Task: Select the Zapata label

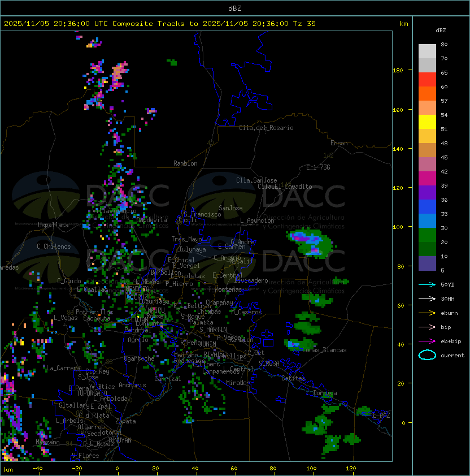Action: 125,421
